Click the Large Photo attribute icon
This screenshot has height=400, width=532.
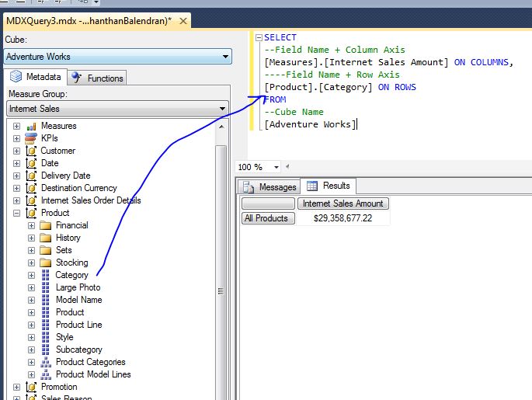46,287
